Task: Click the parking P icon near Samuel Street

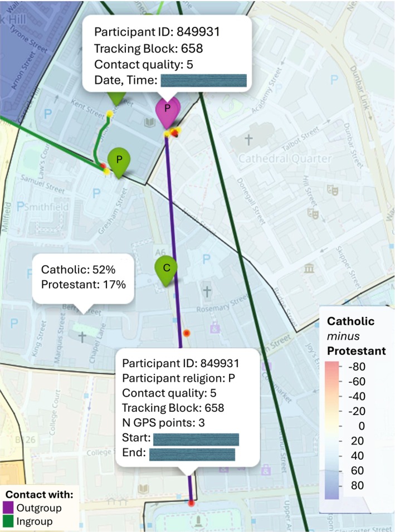Action: (x=96, y=193)
